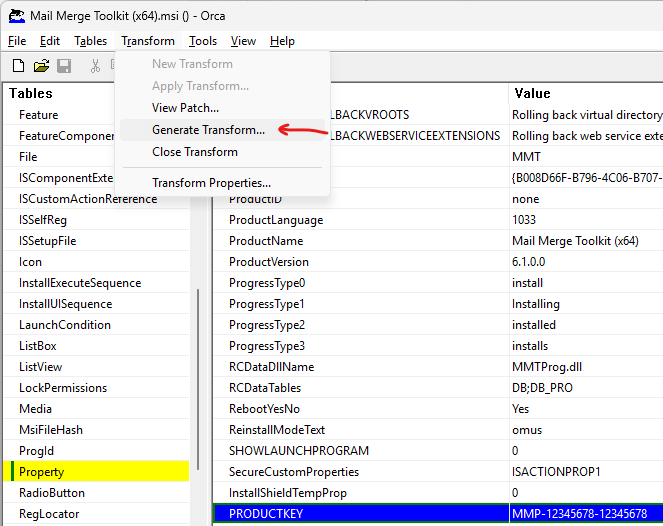Click the PRODUCTKEY property cell
This screenshot has width=663, height=526.
tap(361, 514)
